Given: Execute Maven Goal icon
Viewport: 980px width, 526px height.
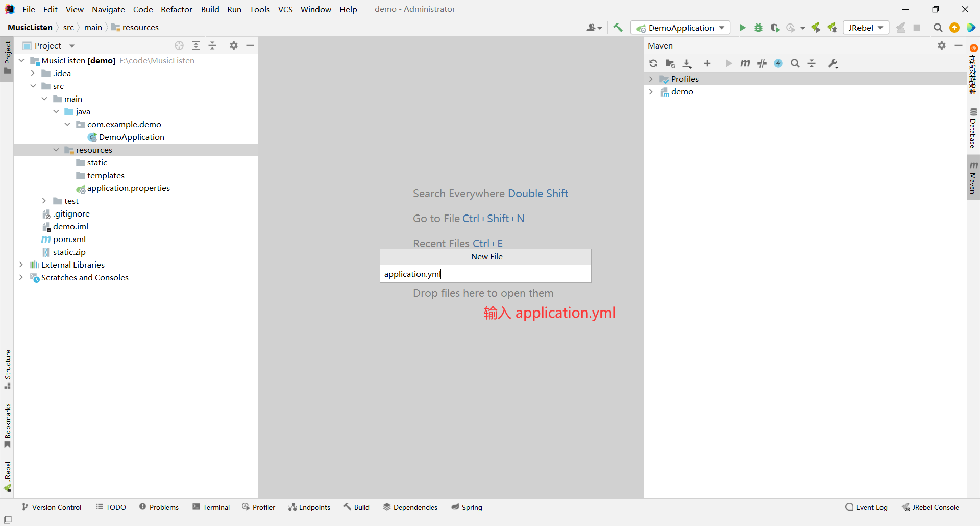Looking at the screenshot, I should 745,63.
